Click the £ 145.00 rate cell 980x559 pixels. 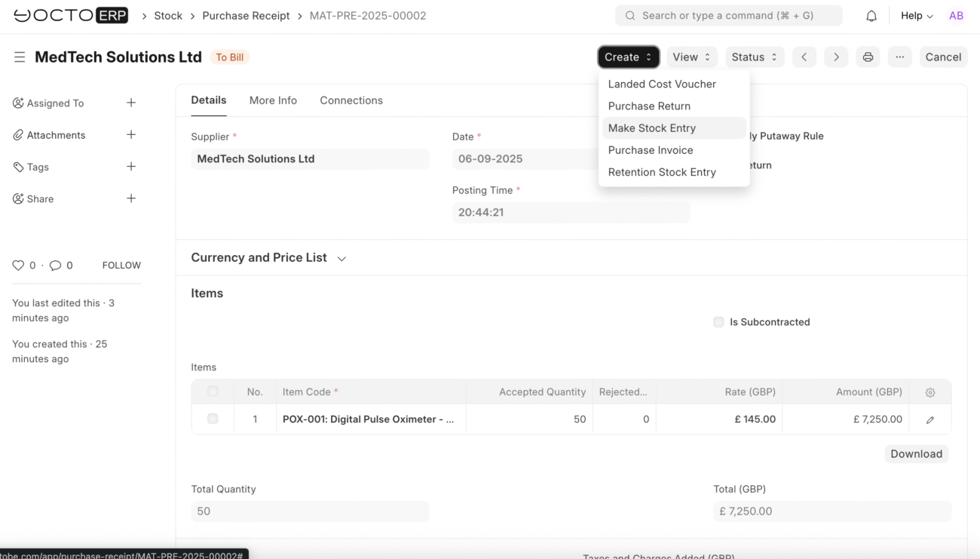click(719, 419)
